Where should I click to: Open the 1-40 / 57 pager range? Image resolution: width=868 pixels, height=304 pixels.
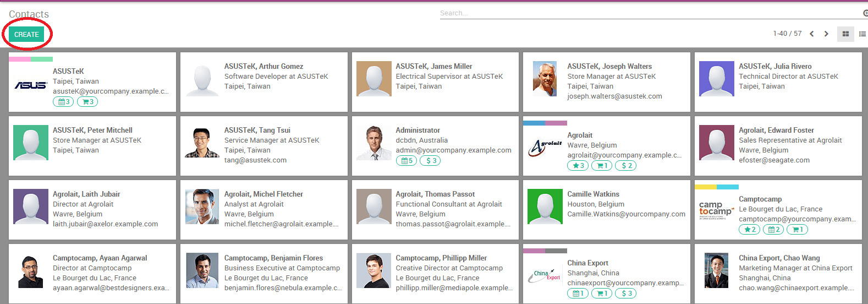coord(787,34)
